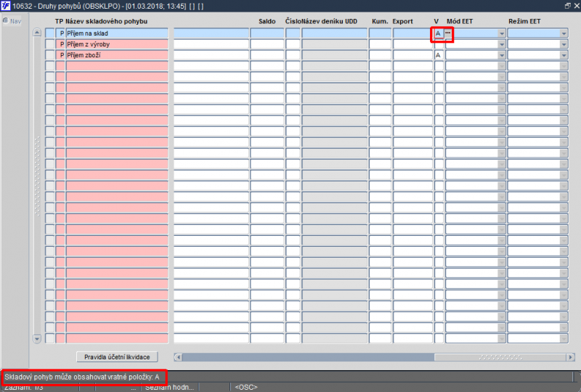Open list of values button in V column

point(447,33)
